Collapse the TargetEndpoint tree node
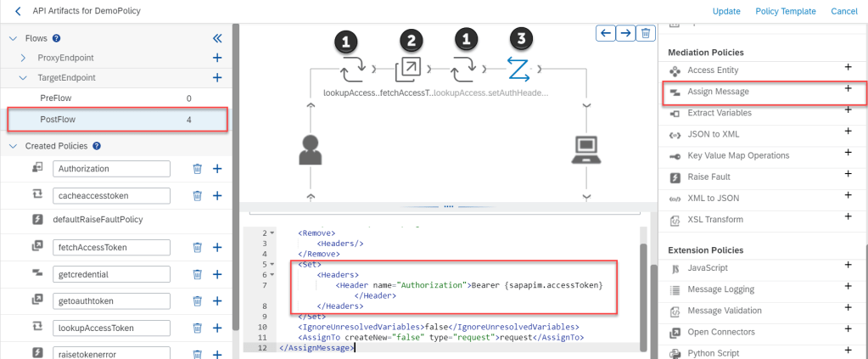 [24, 78]
